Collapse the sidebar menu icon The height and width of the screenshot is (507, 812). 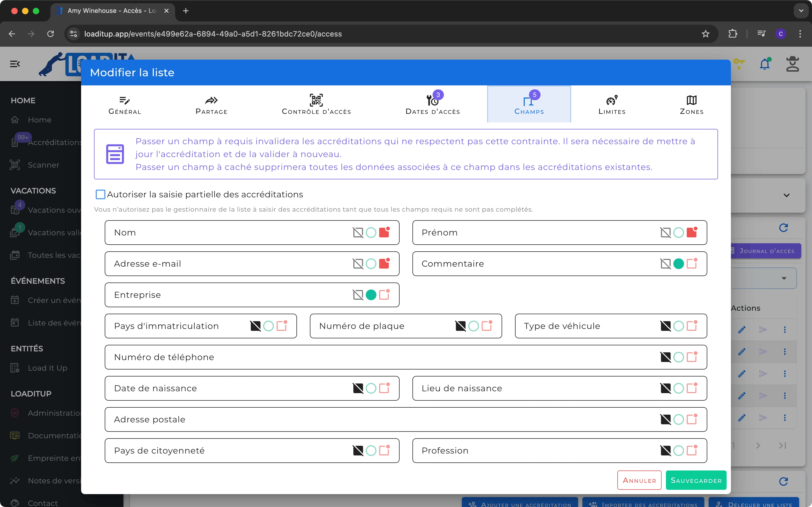(x=15, y=64)
